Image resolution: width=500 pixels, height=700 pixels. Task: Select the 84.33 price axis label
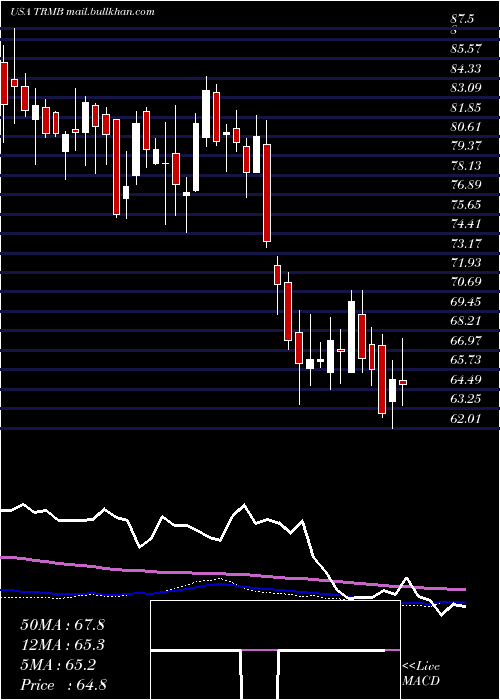point(466,68)
